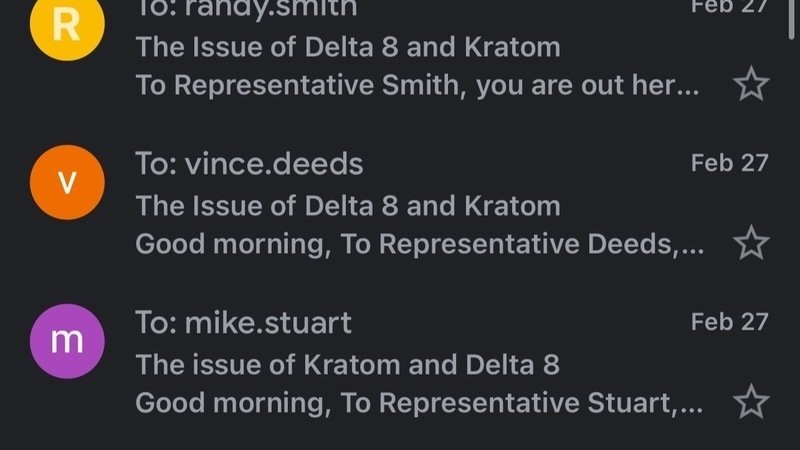Click preview 'To Representative Smith, you are out her...'
Image resolution: width=800 pixels, height=450 pixels.
tap(417, 86)
